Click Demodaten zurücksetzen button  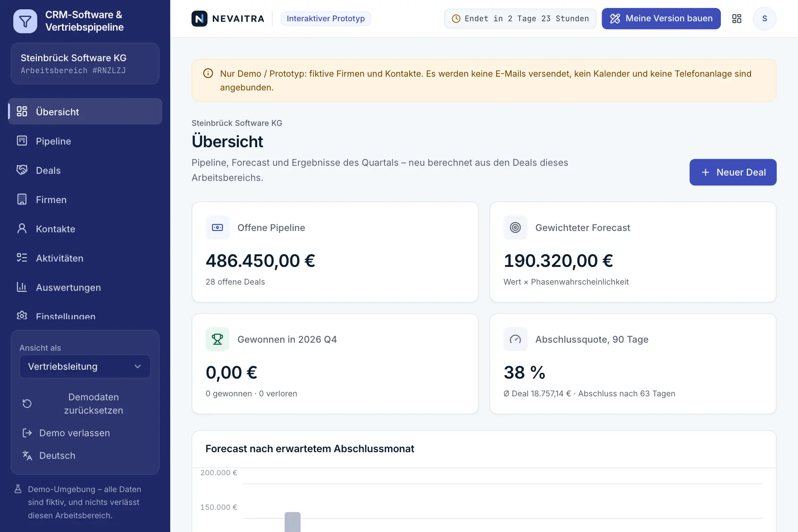[85, 404]
